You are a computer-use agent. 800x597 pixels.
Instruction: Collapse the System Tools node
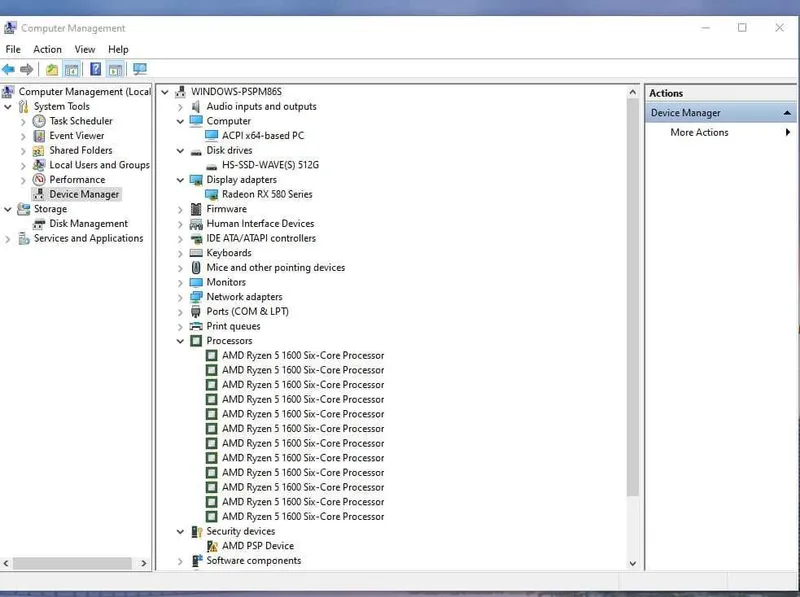tap(8, 107)
